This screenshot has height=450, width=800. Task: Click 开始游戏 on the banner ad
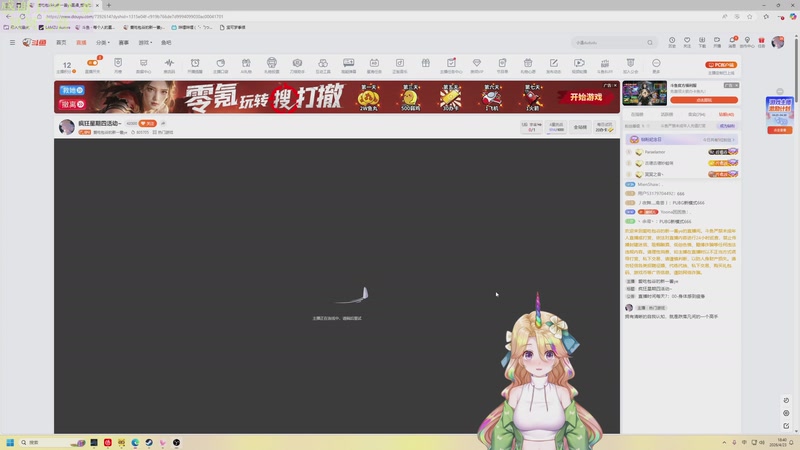pyautogui.click(x=586, y=97)
